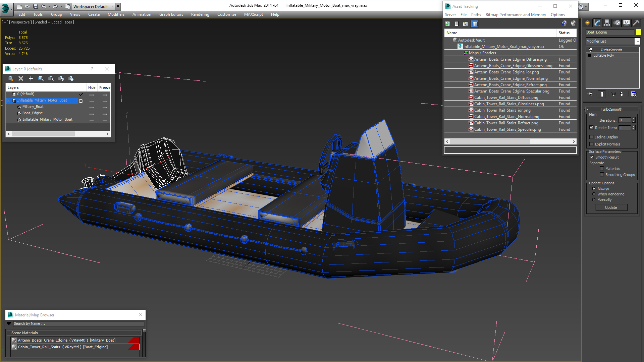The width and height of the screenshot is (644, 362).
Task: Switch Asset Tracking to table view icon
Action: 475,24
